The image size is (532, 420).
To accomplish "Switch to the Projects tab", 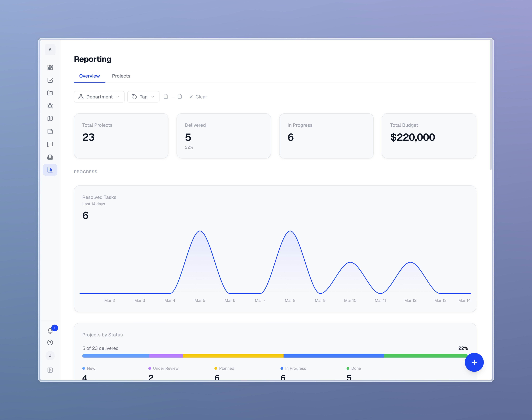I will [121, 76].
